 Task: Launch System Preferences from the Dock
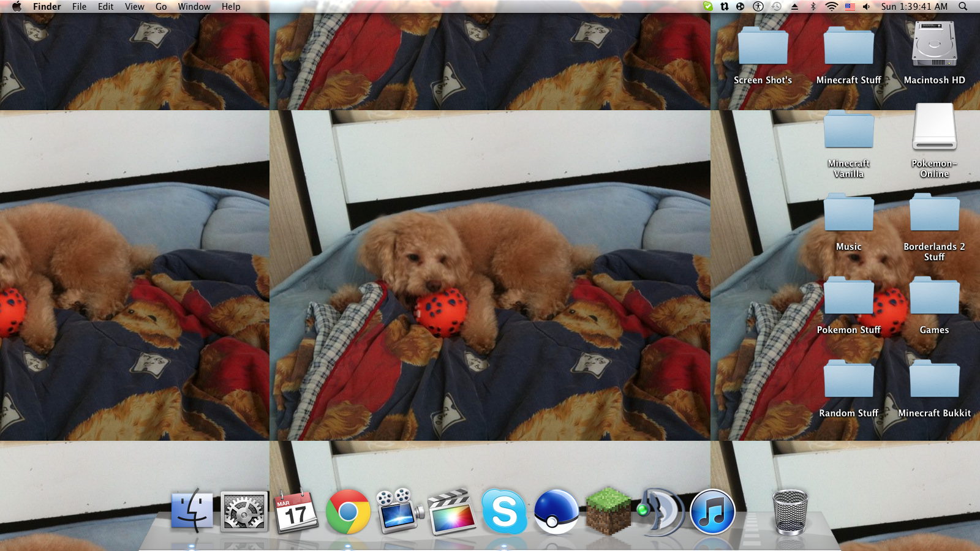[244, 511]
